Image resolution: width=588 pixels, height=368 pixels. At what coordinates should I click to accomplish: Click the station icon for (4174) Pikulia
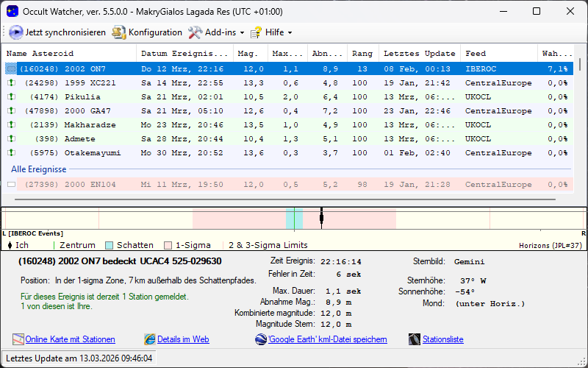click(x=11, y=97)
